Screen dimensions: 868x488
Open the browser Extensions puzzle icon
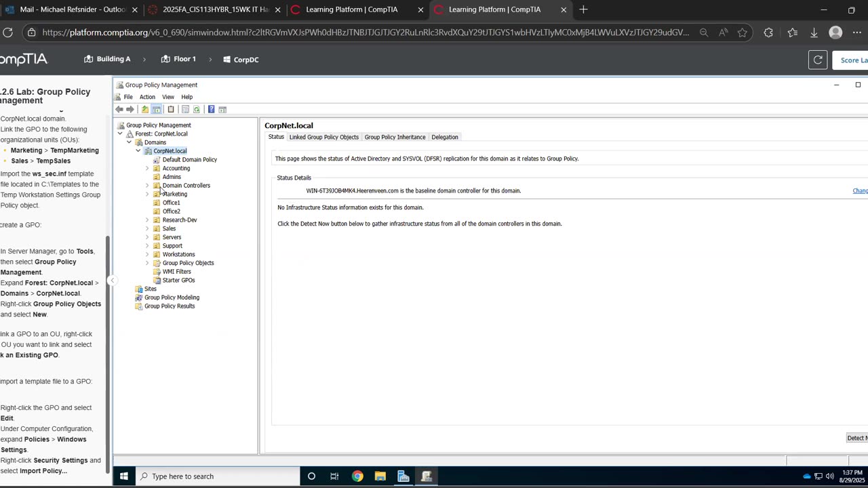[768, 32]
